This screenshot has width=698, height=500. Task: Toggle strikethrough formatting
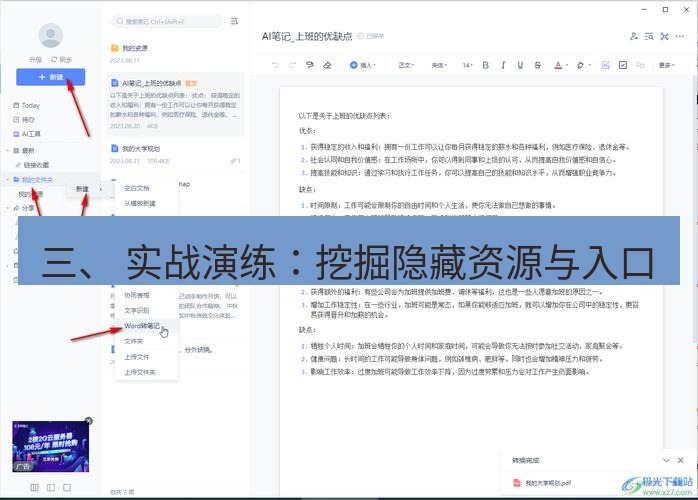pos(538,65)
